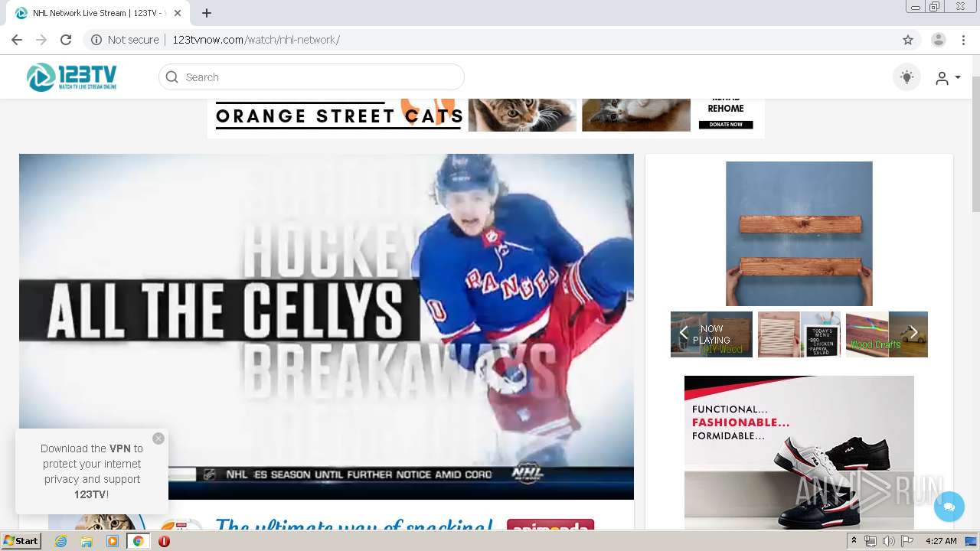Image resolution: width=980 pixels, height=551 pixels.
Task: Select the NHL Network Live Stream tab
Action: tap(97, 13)
